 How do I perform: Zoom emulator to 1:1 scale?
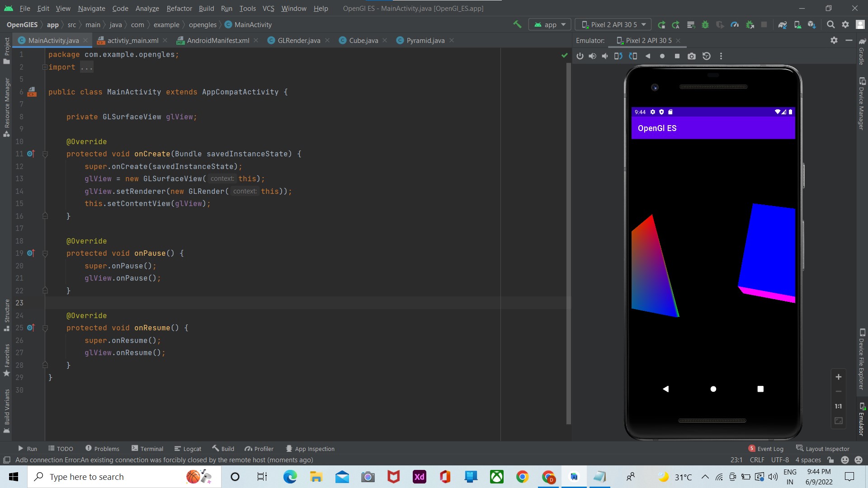[839, 406]
